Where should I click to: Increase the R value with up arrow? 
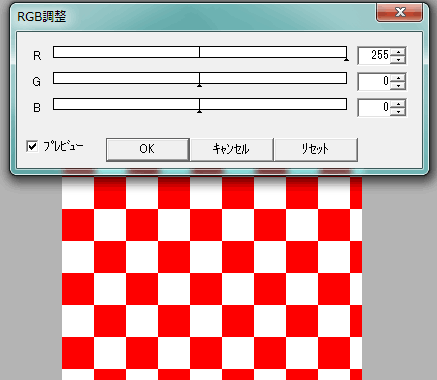click(398, 52)
